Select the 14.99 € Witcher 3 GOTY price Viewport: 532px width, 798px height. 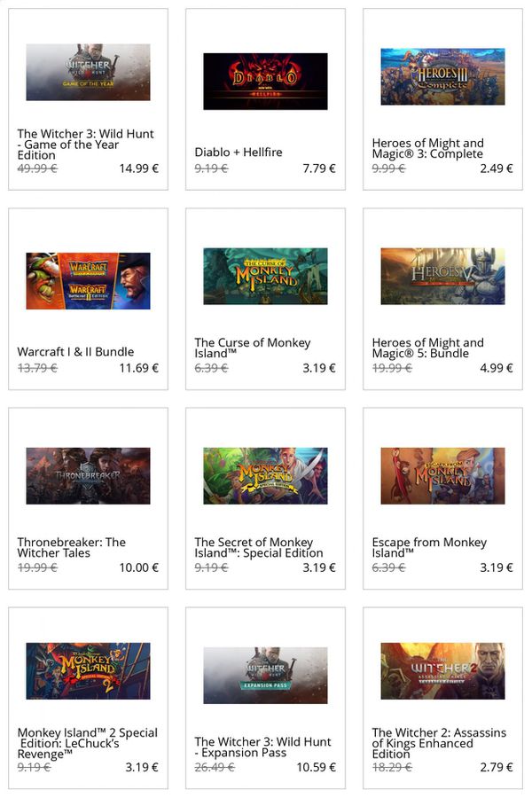coord(139,168)
